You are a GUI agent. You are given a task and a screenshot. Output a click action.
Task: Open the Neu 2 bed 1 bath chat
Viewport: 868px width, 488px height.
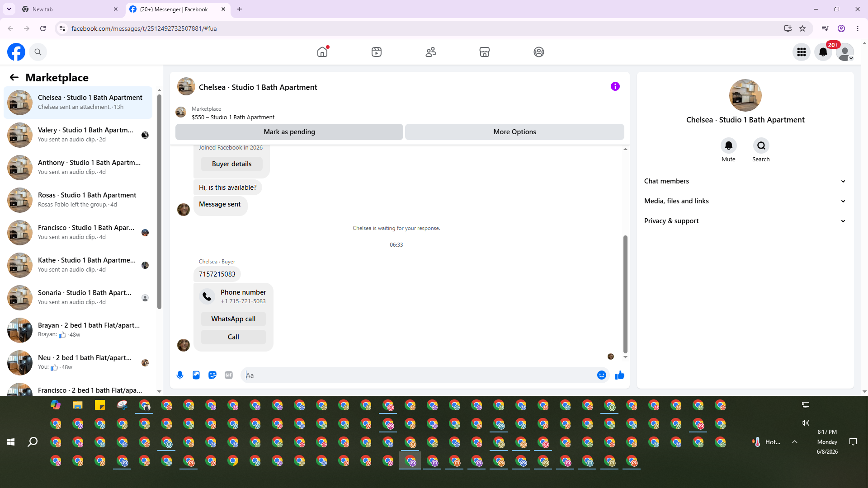78,363
